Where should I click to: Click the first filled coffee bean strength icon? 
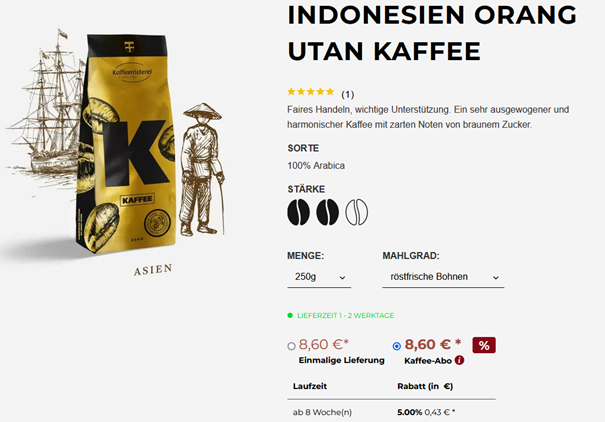tap(298, 212)
